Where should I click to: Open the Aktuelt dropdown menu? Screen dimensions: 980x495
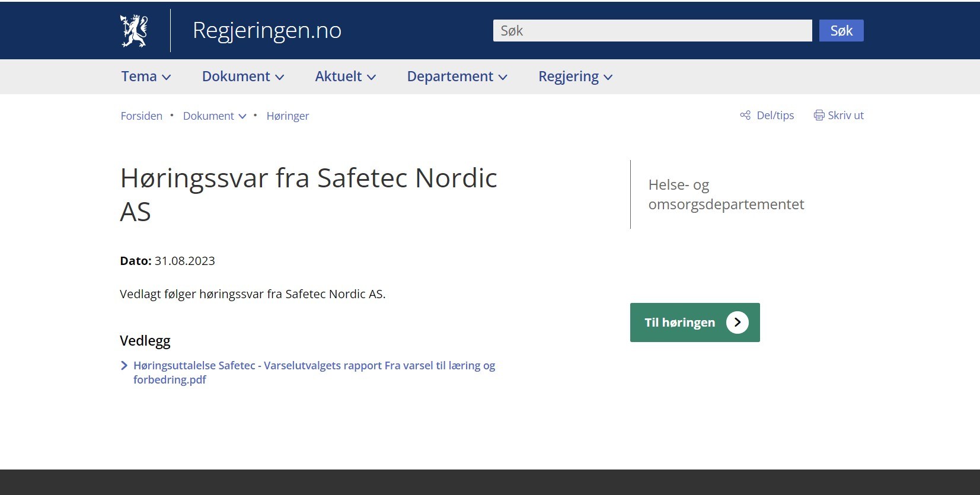[345, 76]
